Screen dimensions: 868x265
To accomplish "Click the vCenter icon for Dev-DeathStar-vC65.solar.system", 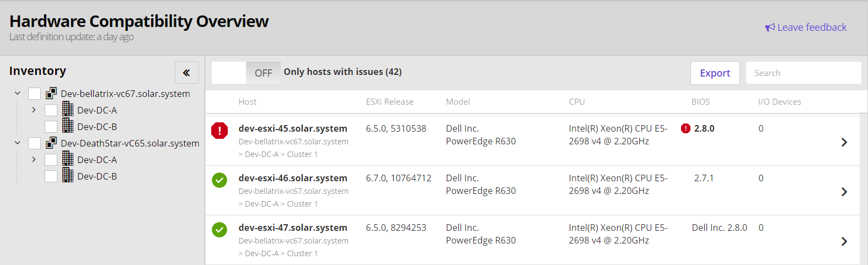I will pyautogui.click(x=51, y=143).
